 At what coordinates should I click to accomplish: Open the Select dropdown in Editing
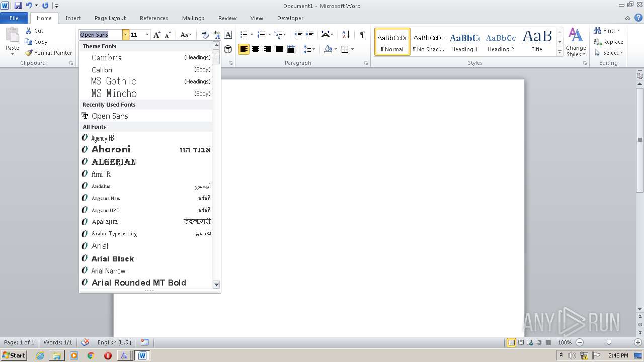pyautogui.click(x=609, y=53)
